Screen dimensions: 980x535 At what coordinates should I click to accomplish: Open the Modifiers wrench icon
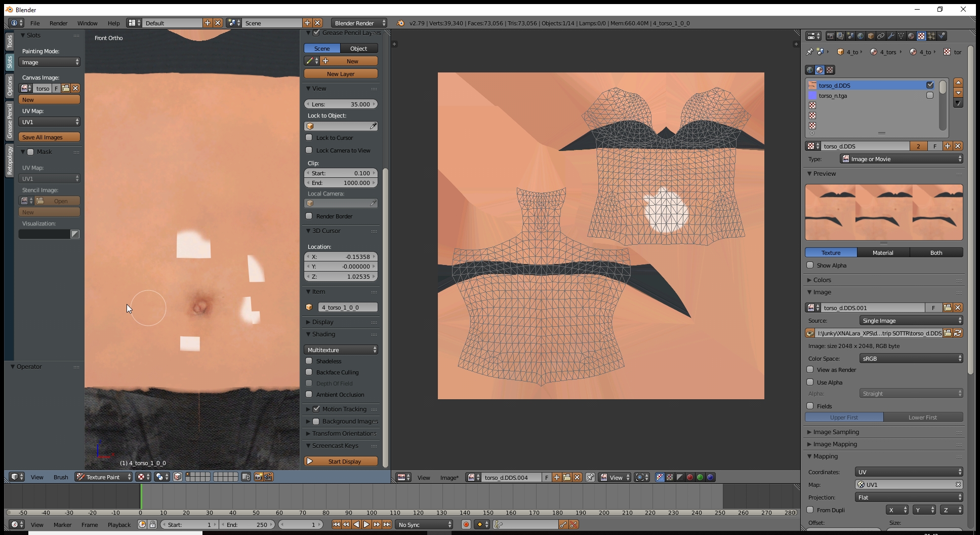coord(891,36)
